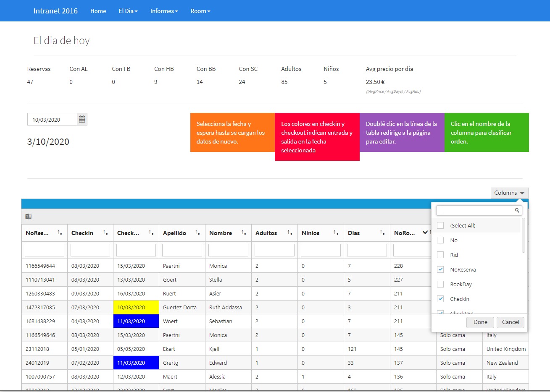Open the El Dia menu
The width and height of the screenshot is (550, 392).
[x=128, y=11]
